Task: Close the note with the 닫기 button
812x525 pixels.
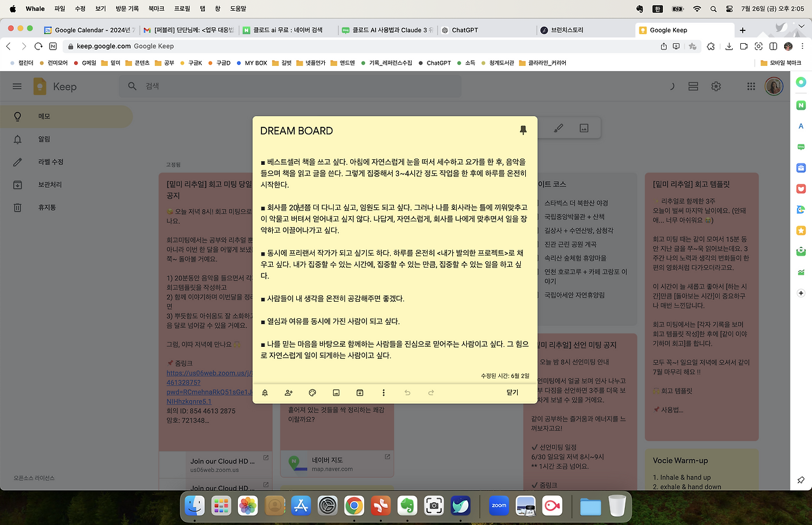Action: (x=512, y=392)
